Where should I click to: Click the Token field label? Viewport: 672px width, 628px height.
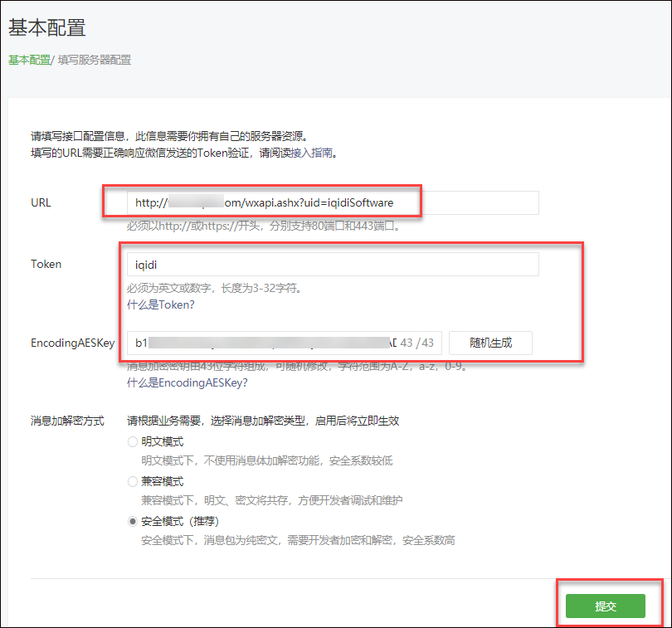[x=46, y=264]
